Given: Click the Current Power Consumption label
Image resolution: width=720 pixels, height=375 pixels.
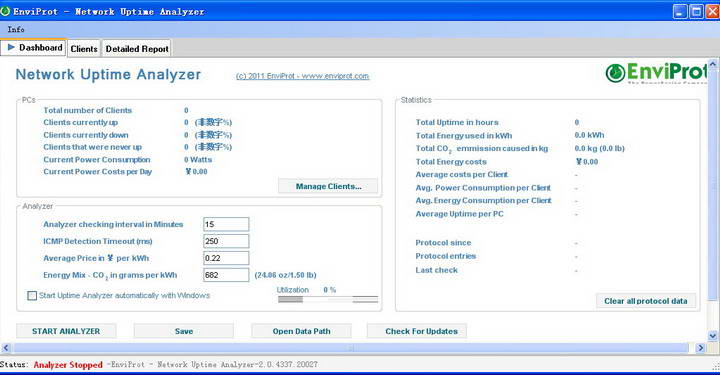Looking at the screenshot, I should click(96, 160).
